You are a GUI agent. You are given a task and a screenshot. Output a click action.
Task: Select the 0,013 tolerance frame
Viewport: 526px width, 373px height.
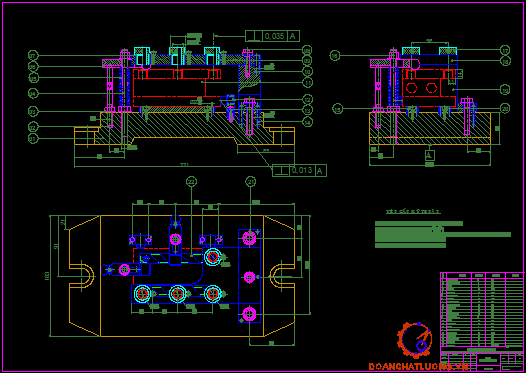pyautogui.click(x=299, y=170)
